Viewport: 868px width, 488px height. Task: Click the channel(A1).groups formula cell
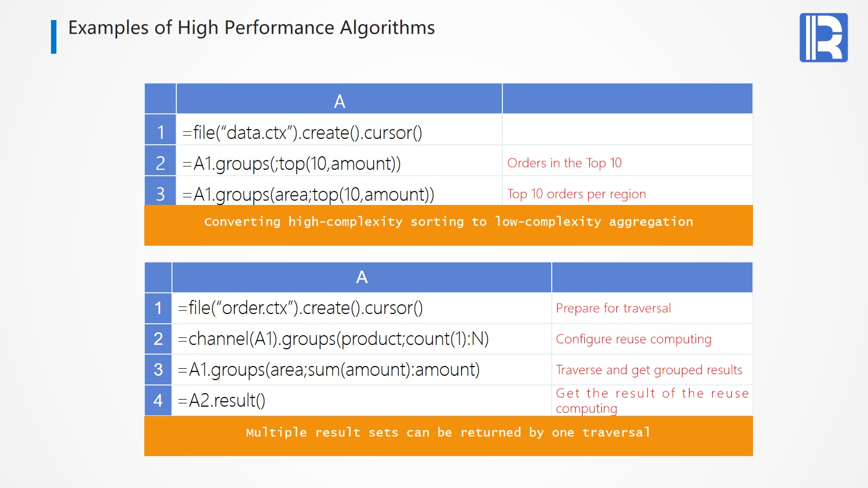(x=333, y=339)
